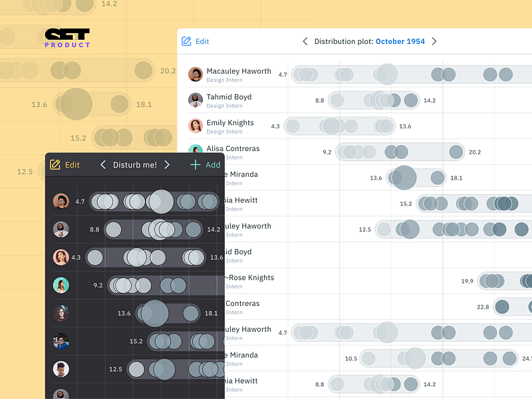
Task: Select Emily Knights avatar in light panel
Action: 196,126
